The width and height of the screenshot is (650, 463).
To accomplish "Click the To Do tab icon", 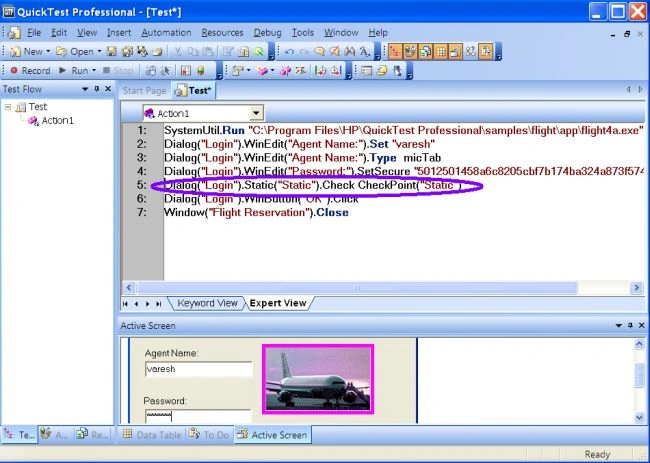I will tap(194, 434).
